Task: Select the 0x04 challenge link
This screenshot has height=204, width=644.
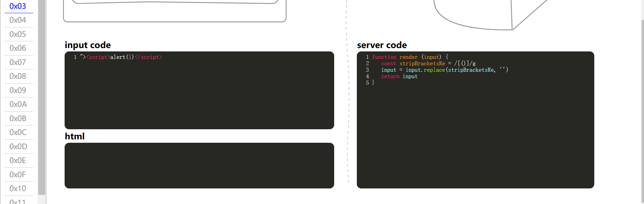Action: coord(18,20)
